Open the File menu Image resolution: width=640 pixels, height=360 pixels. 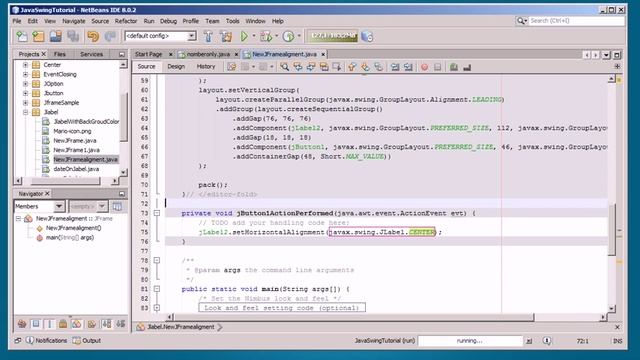[17, 21]
